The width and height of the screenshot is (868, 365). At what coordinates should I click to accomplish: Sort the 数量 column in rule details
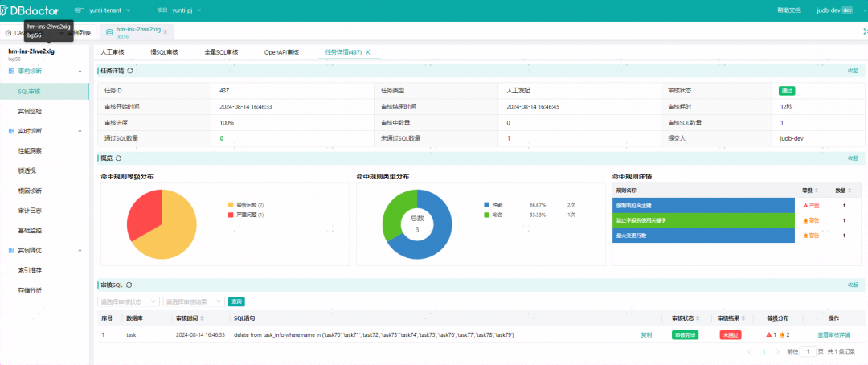[x=850, y=191]
